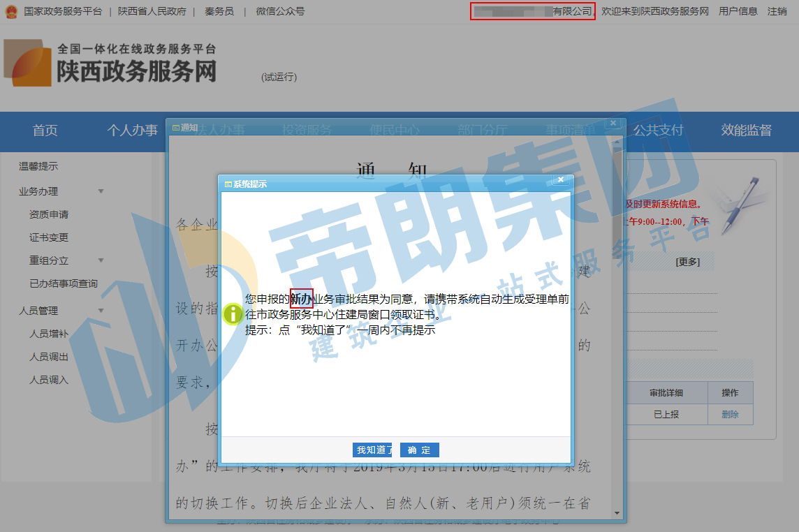The width and height of the screenshot is (799, 532).
Task: Confirm with the 确定 button
Action: pos(419,450)
